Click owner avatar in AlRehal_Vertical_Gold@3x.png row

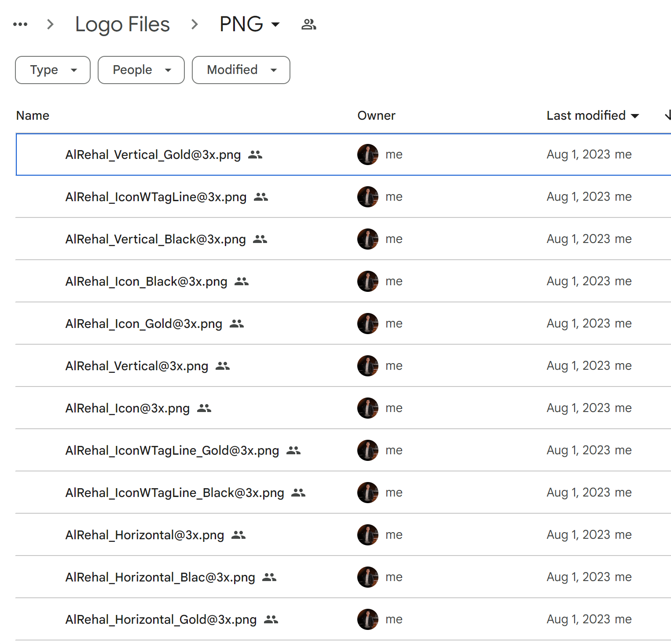[x=368, y=155]
